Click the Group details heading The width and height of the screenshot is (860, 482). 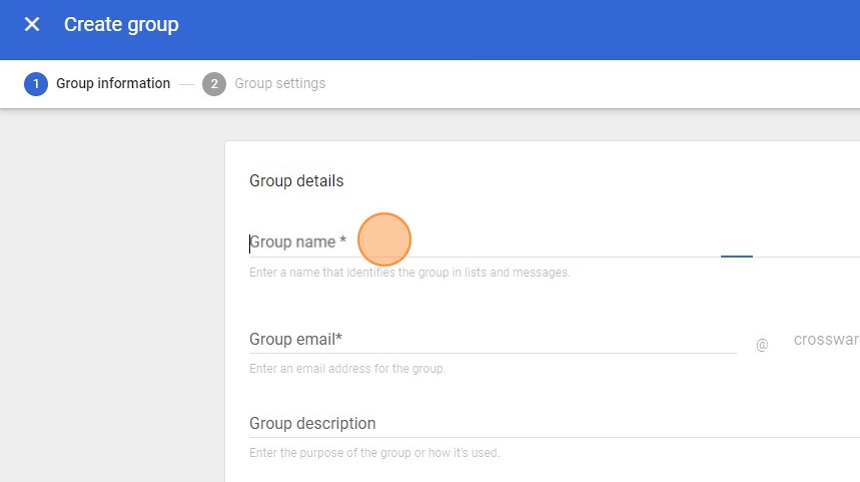pos(296,181)
